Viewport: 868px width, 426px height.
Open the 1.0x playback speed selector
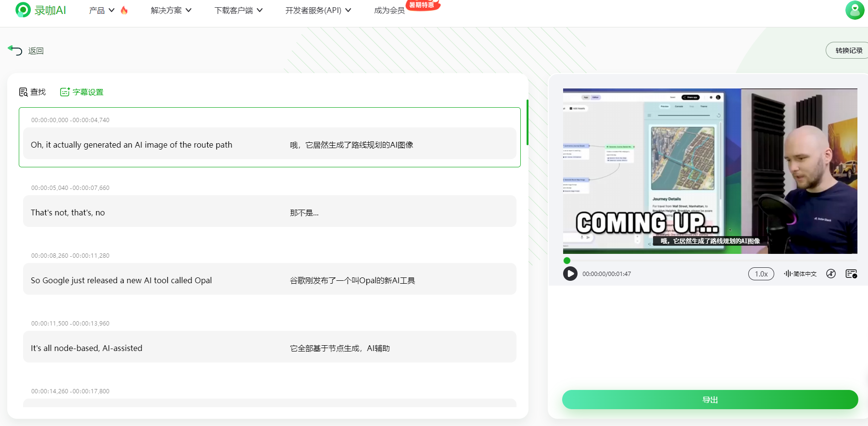tap(761, 274)
